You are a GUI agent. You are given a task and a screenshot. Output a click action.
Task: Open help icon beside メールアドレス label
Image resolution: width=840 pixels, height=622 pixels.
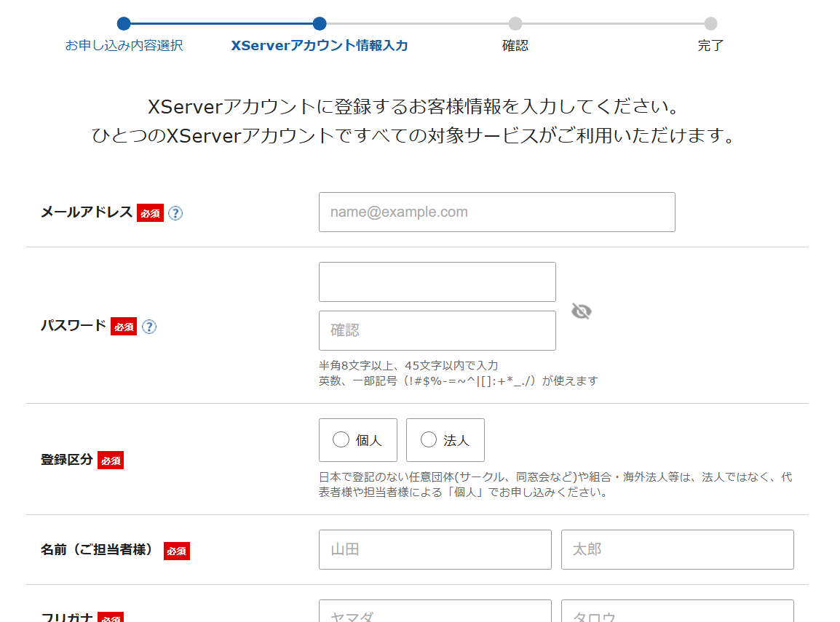click(x=175, y=213)
